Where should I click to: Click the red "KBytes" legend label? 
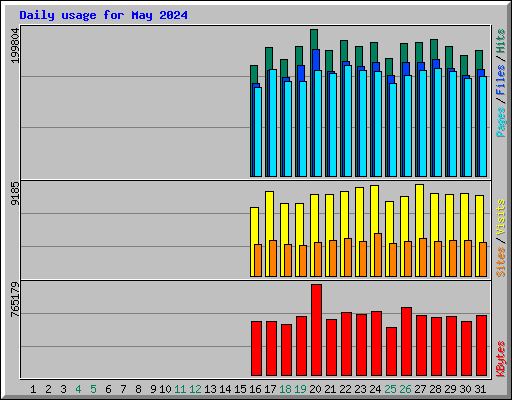pyautogui.click(x=501, y=359)
